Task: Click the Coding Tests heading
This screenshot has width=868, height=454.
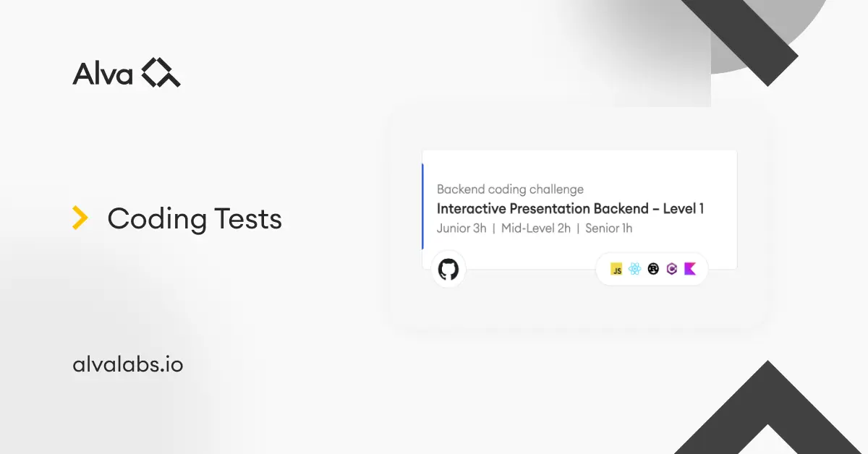Action: pyautogui.click(x=195, y=219)
